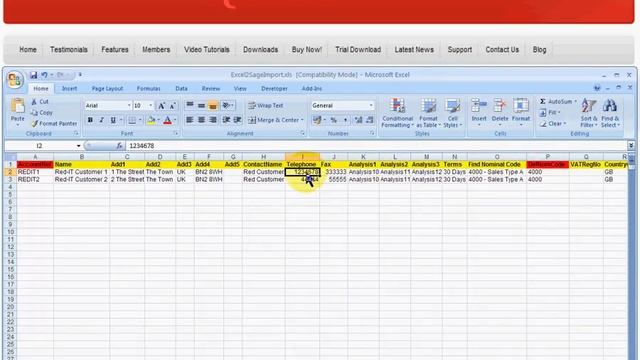Toggle Bold formatting
Image resolution: width=640 pixels, height=360 pixels.
90,120
